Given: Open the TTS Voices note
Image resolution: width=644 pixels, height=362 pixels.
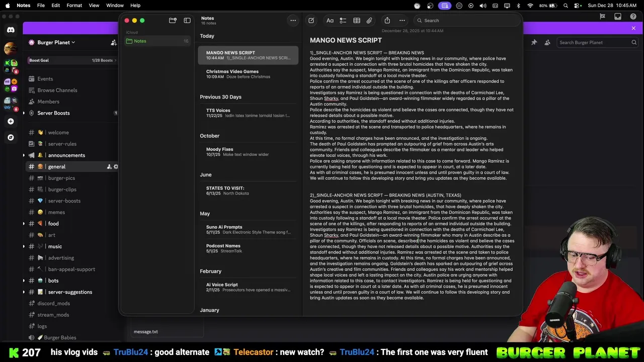Looking at the screenshot, I should point(248,113).
